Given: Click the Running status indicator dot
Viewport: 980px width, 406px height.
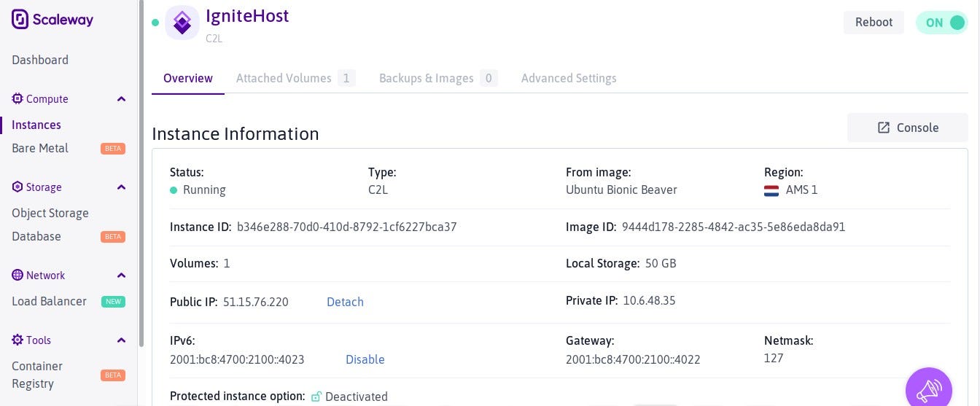Looking at the screenshot, I should [174, 190].
